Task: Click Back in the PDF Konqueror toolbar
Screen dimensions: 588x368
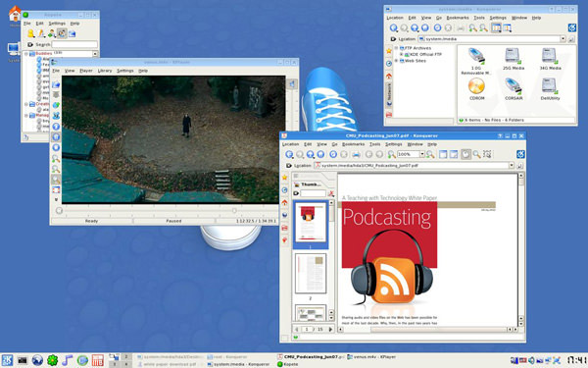Action: point(289,154)
